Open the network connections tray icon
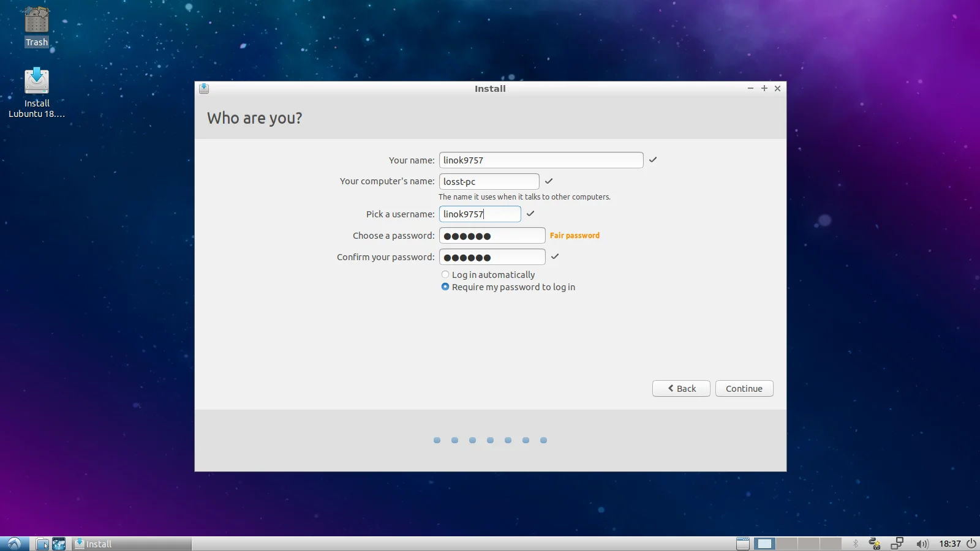 (897, 544)
